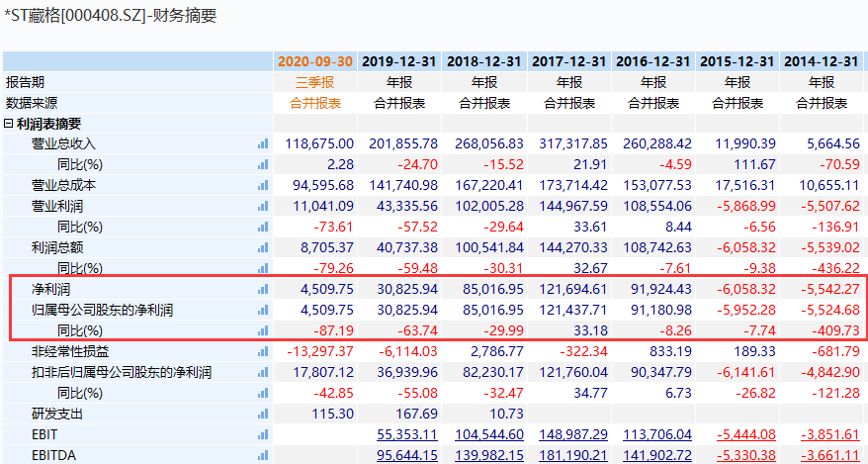This screenshot has width=868, height=464.
Task: Click operating cost value 10,655.11
Action: pyautogui.click(x=829, y=185)
